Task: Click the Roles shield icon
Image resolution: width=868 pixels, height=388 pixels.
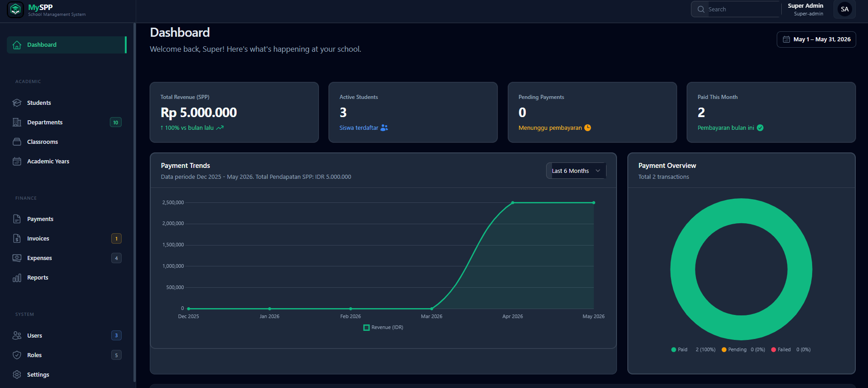Action: [17, 355]
